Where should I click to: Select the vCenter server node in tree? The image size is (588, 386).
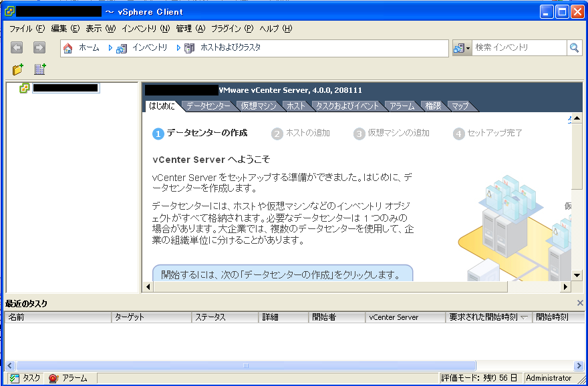60,88
